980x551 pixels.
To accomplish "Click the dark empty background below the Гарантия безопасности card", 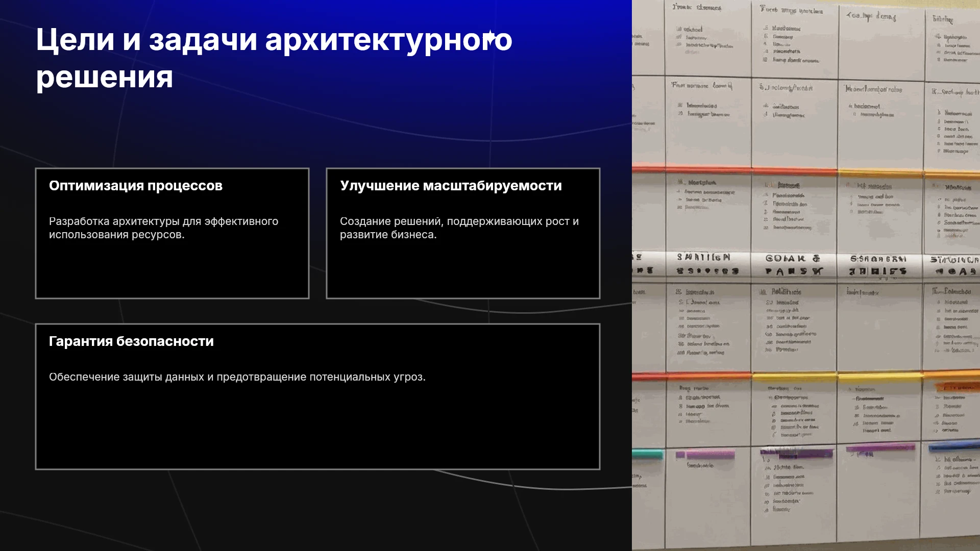I will click(316, 510).
